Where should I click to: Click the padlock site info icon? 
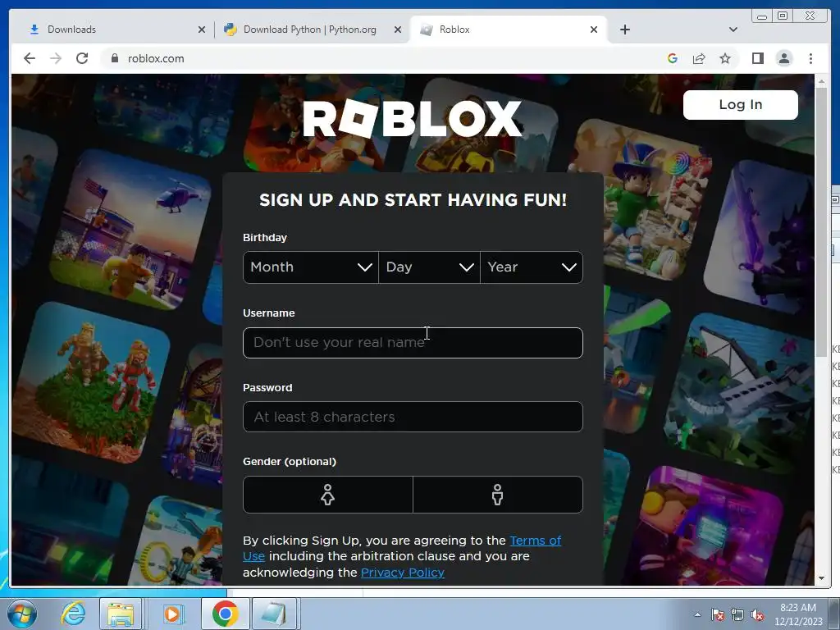pos(114,58)
